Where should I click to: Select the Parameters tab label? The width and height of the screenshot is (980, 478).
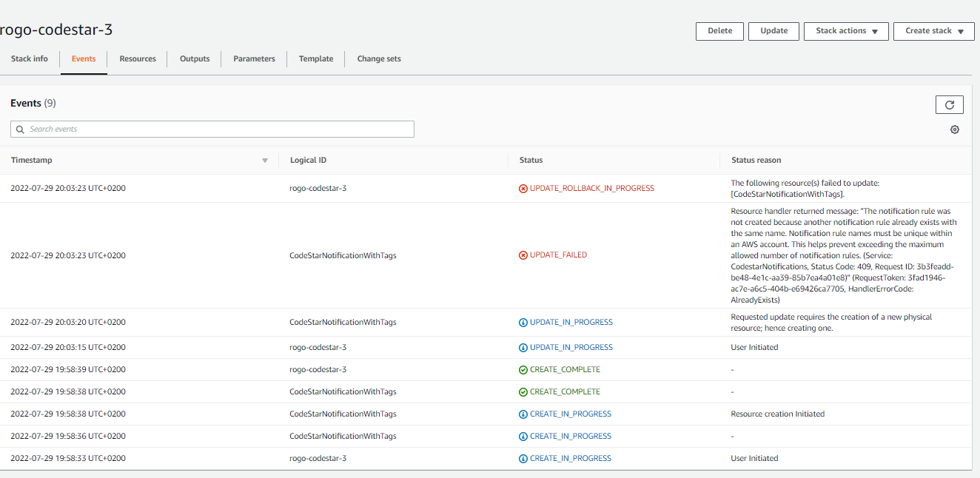click(254, 58)
